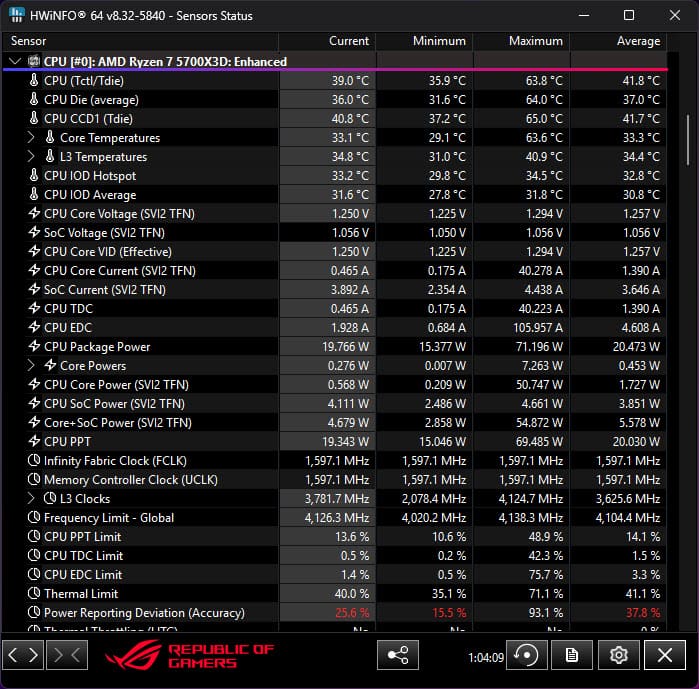The image size is (699, 689).
Task: Expand the L3 Temperatures row
Action: pyautogui.click(x=31, y=157)
